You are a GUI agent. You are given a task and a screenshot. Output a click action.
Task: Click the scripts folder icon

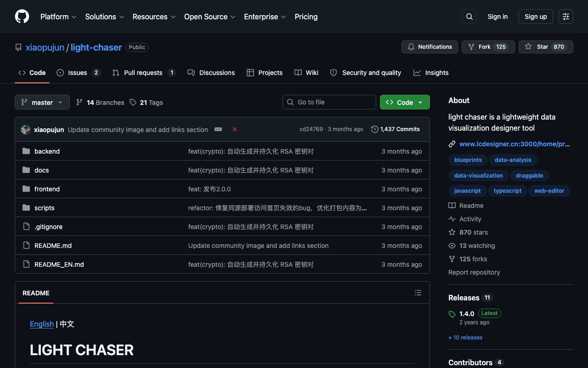(26, 207)
